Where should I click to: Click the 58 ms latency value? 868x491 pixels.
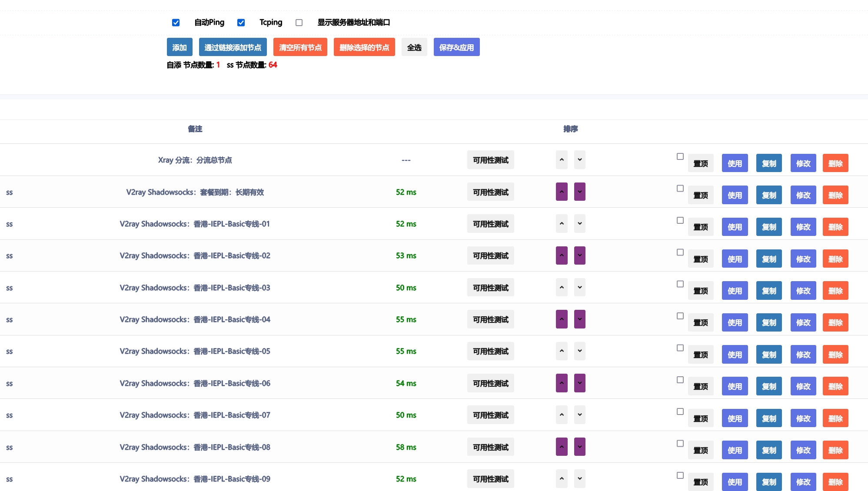click(406, 447)
